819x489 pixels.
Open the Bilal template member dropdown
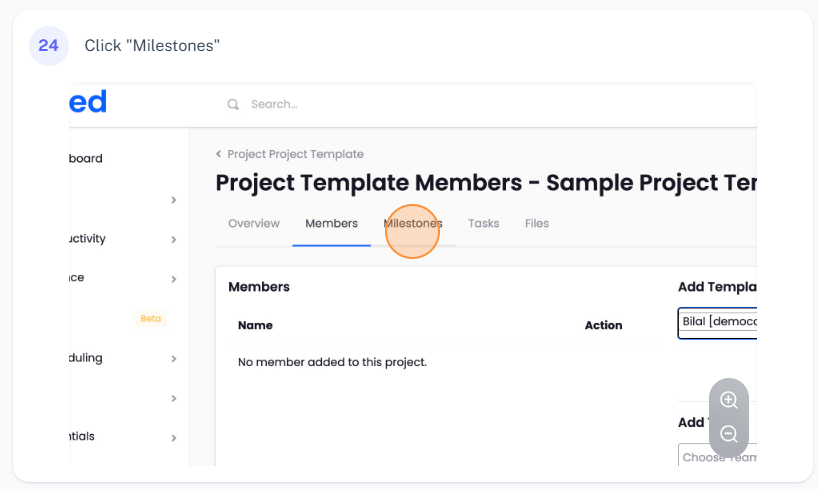pyautogui.click(x=717, y=324)
